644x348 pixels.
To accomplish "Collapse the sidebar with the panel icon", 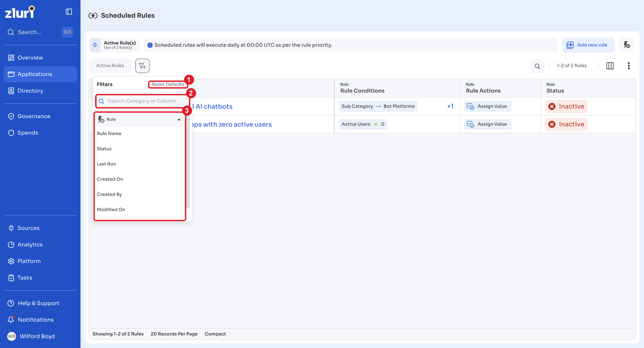I will tap(69, 12).
